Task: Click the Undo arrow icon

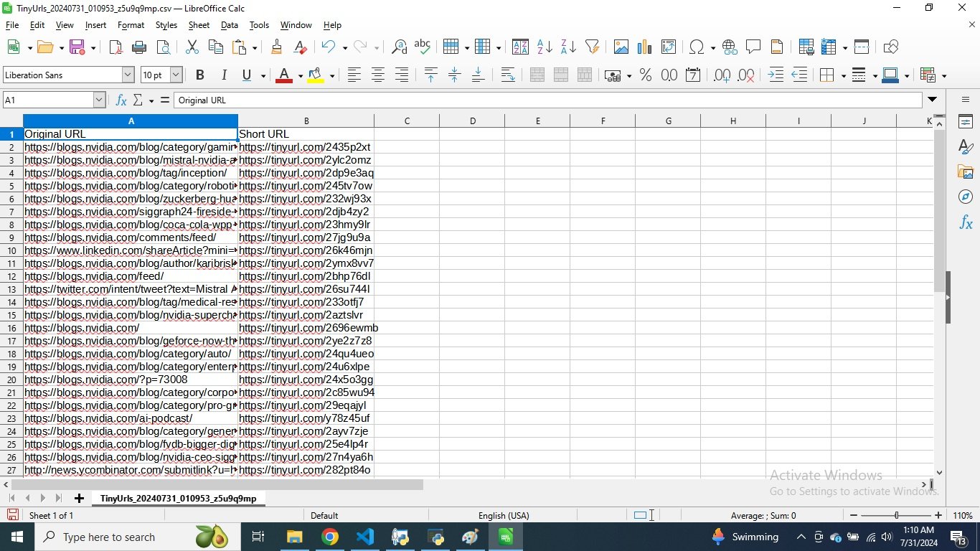Action: 329,47
